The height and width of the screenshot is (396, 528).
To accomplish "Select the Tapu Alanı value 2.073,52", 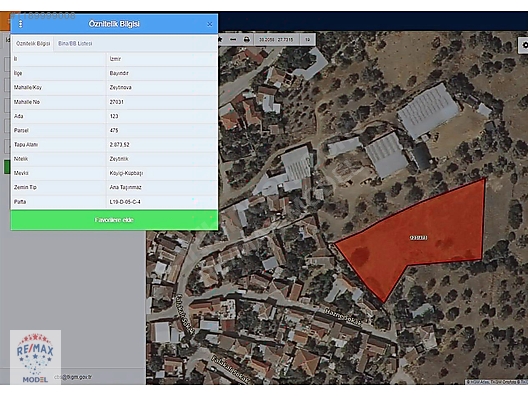I will tap(119, 145).
